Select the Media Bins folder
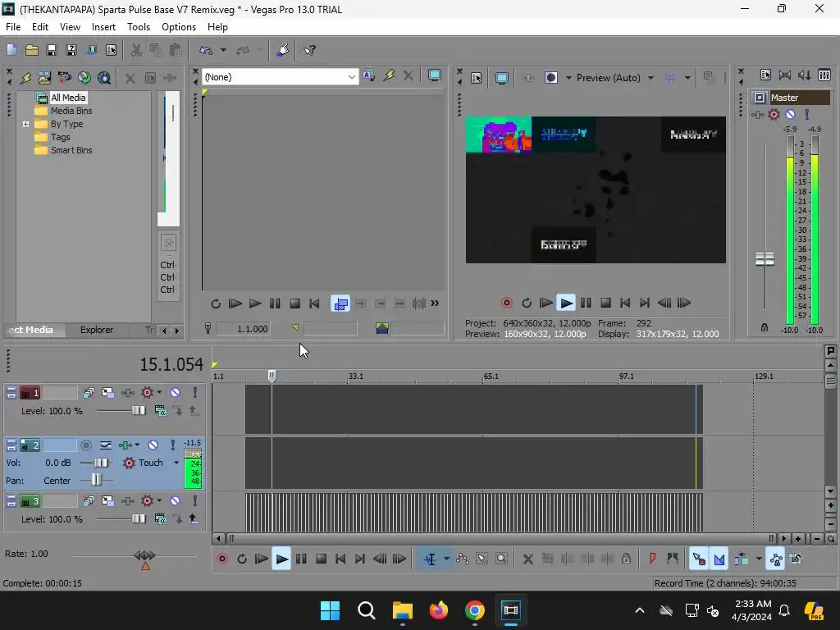This screenshot has height=630, width=840. [71, 111]
